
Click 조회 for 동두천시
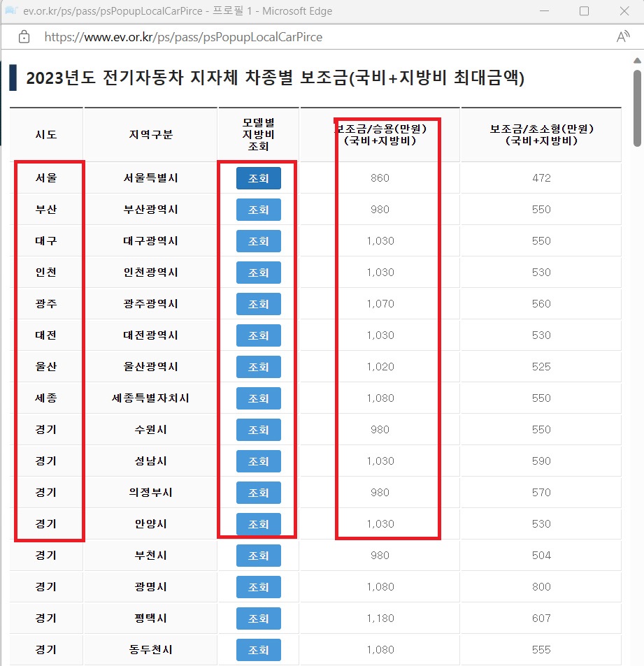click(259, 649)
